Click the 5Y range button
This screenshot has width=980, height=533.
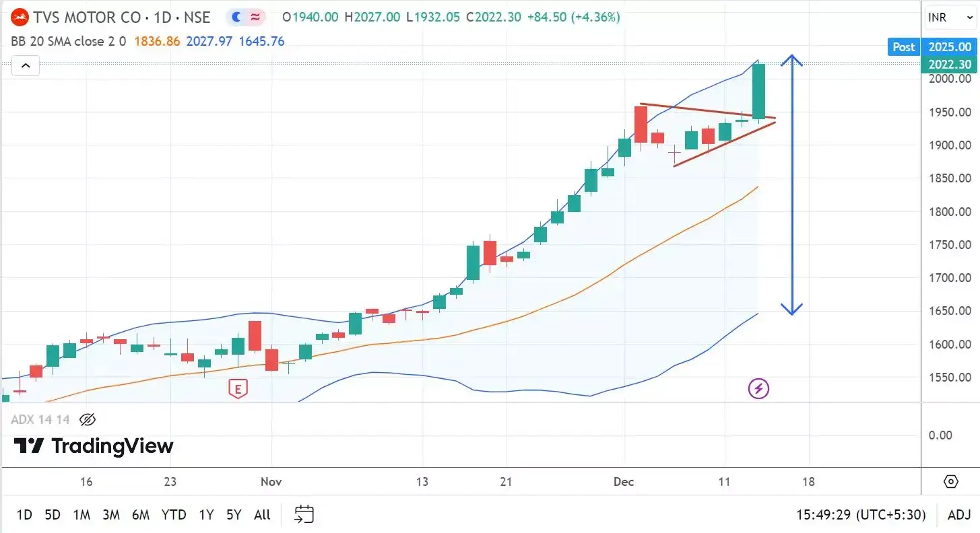(x=233, y=514)
